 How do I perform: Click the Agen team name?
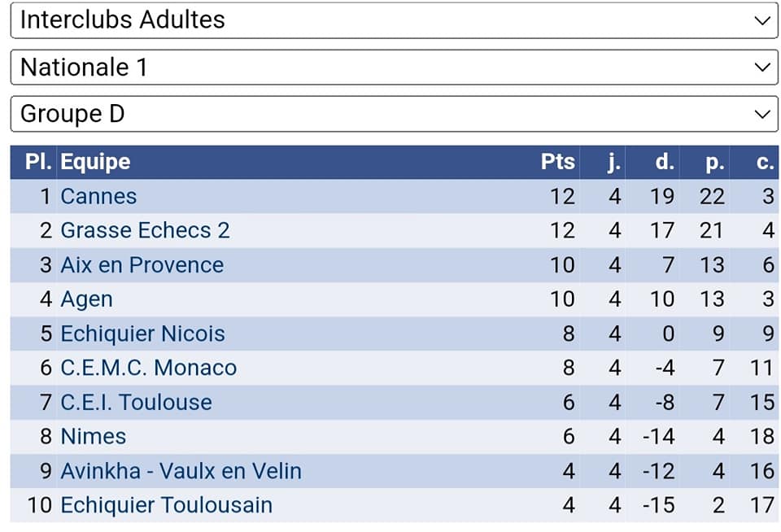[86, 299]
